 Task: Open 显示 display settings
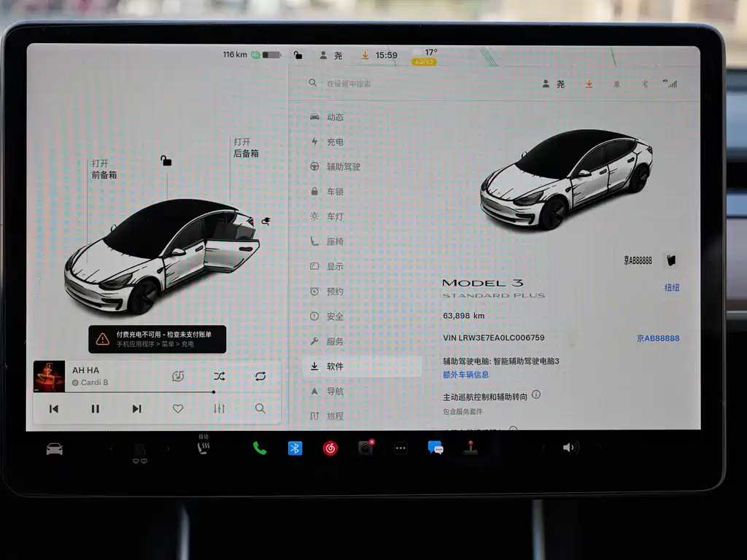tap(327, 266)
